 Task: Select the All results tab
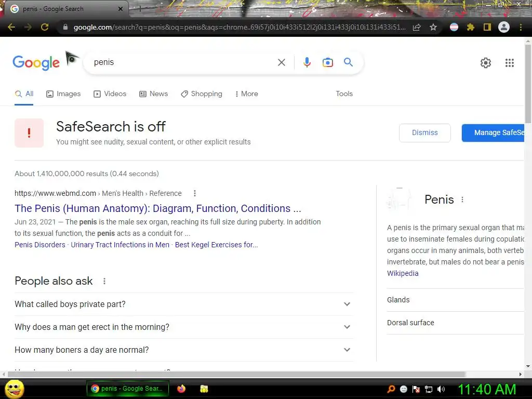click(x=24, y=94)
